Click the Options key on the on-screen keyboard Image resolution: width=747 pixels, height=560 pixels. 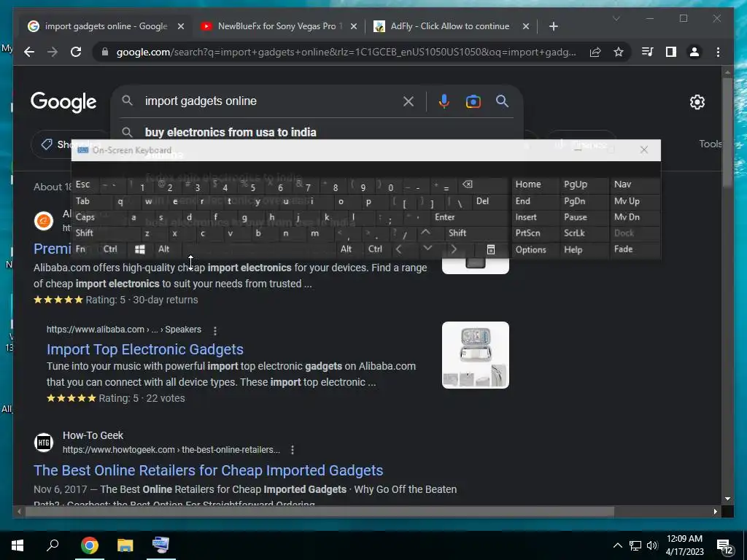(x=531, y=249)
